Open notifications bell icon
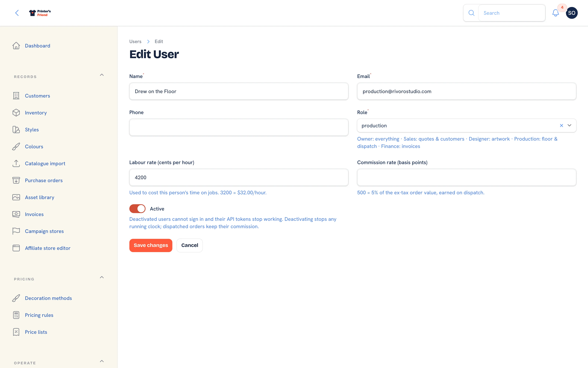 coord(555,13)
